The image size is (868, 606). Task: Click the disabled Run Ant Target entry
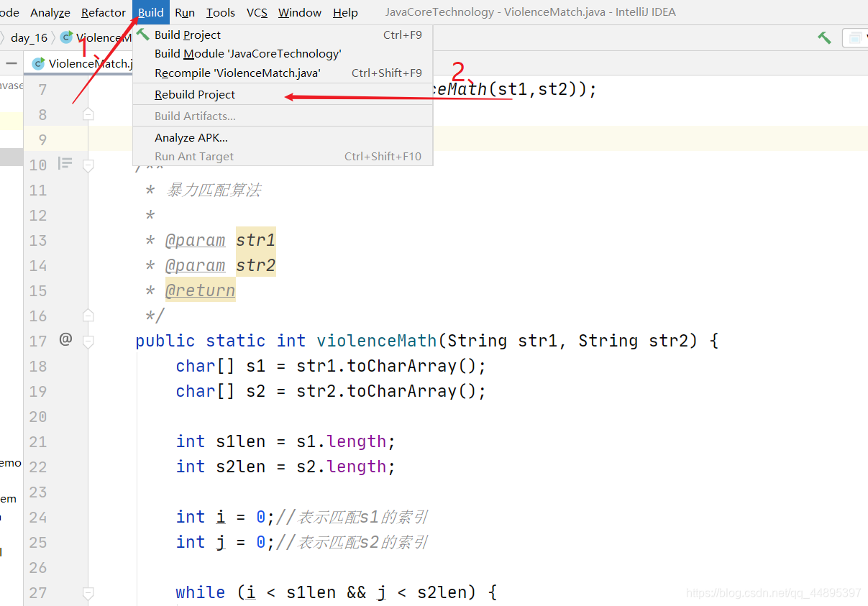point(283,156)
